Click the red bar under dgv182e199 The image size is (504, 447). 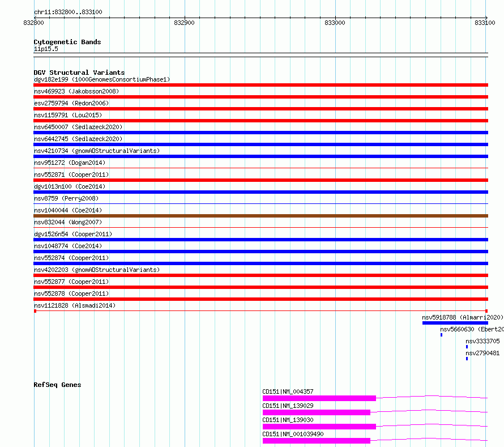click(x=260, y=85)
